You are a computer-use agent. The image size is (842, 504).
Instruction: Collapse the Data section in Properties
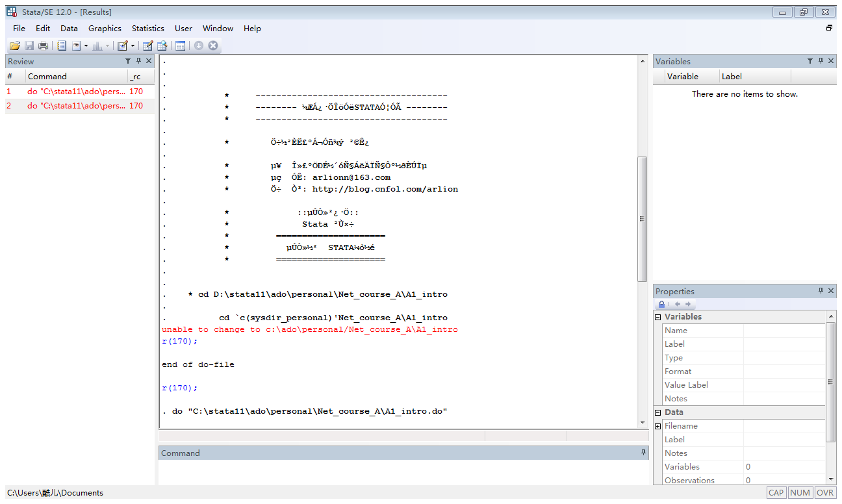657,412
